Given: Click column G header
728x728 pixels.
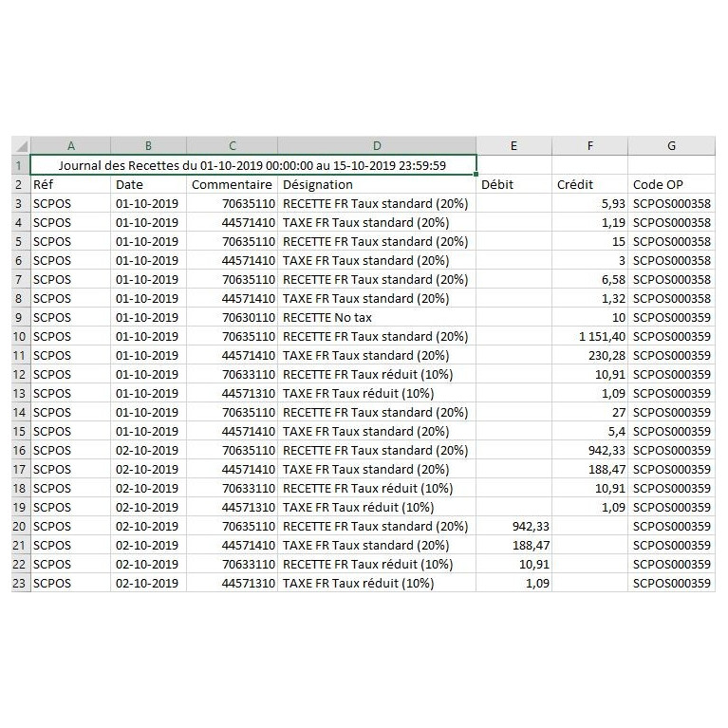Looking at the screenshot, I should click(x=671, y=146).
